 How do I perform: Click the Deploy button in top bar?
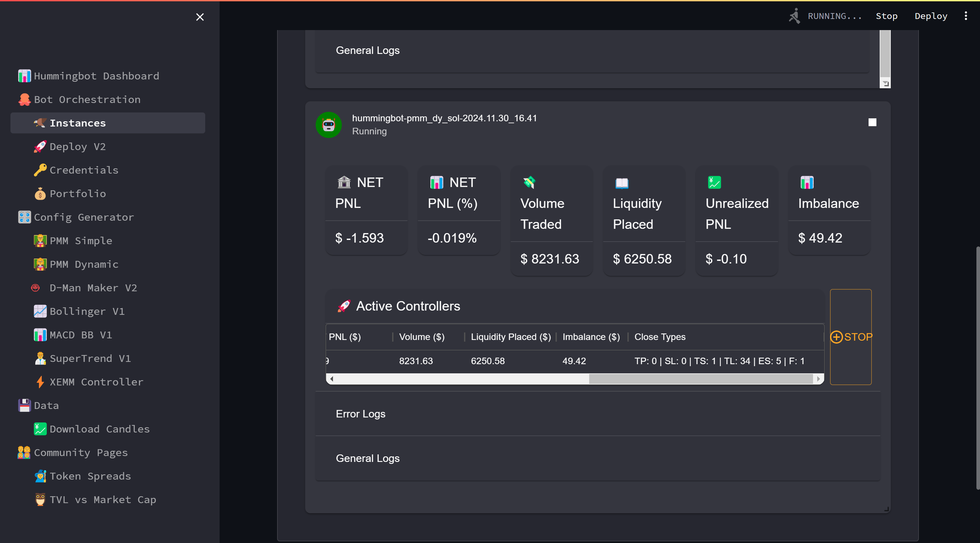931,16
